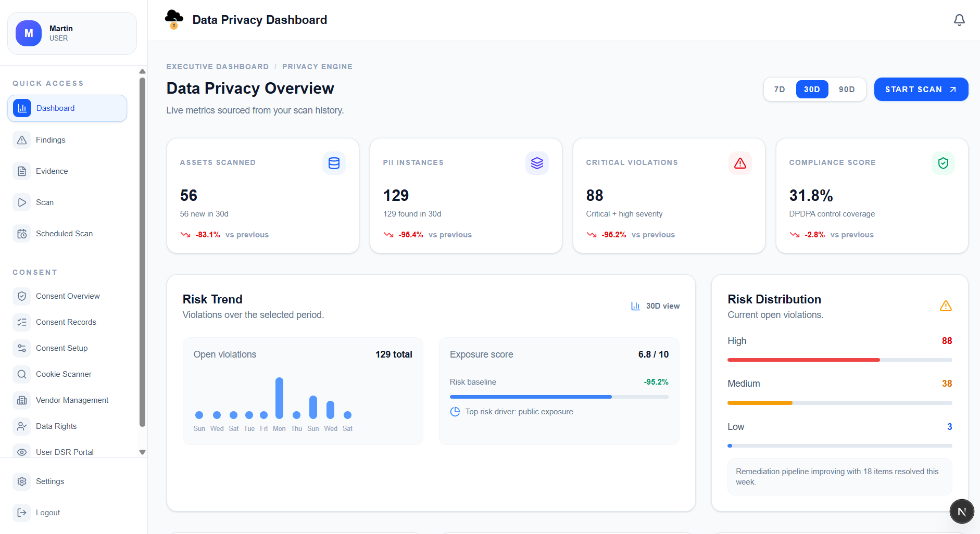Click the -95.2% change on Critical Violations
This screenshot has width=980, height=534.
[x=613, y=235]
